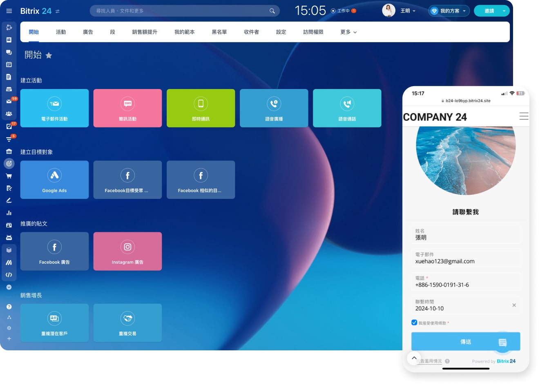
Task: Open the Calendar icon in the sidebar
Action: pyautogui.click(x=9, y=64)
